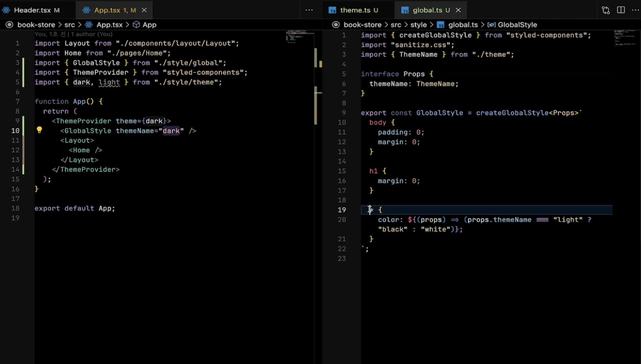
Task: Close the App.tsx tab
Action: tap(144, 10)
